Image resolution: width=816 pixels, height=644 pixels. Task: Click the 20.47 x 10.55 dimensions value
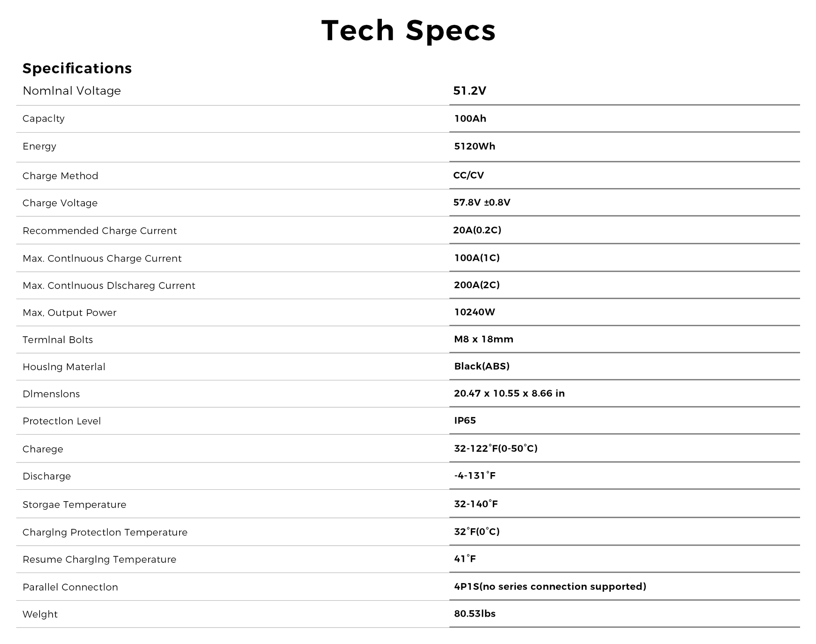[x=509, y=393]
